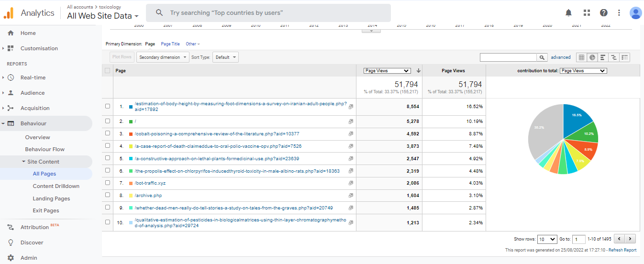Screen dimensions: 644x264
Task: Check the box for /bot-traffic.xyz row
Action: [108, 183]
